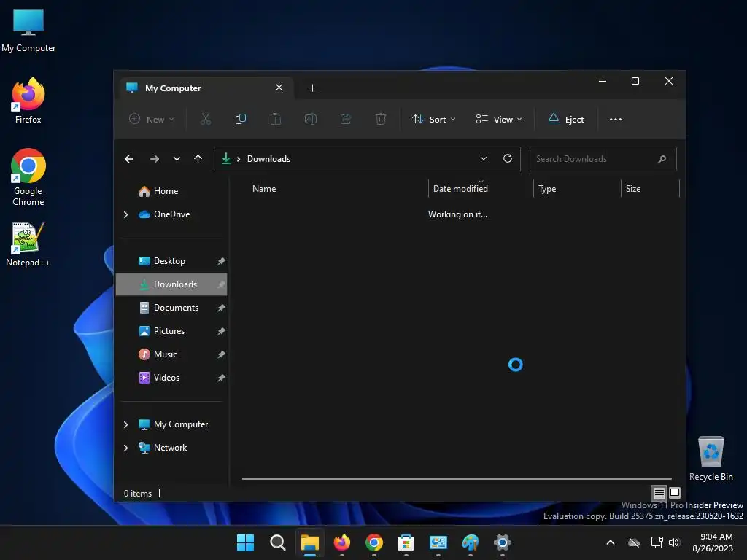
Task: Go back with the left arrow
Action: coord(129,159)
